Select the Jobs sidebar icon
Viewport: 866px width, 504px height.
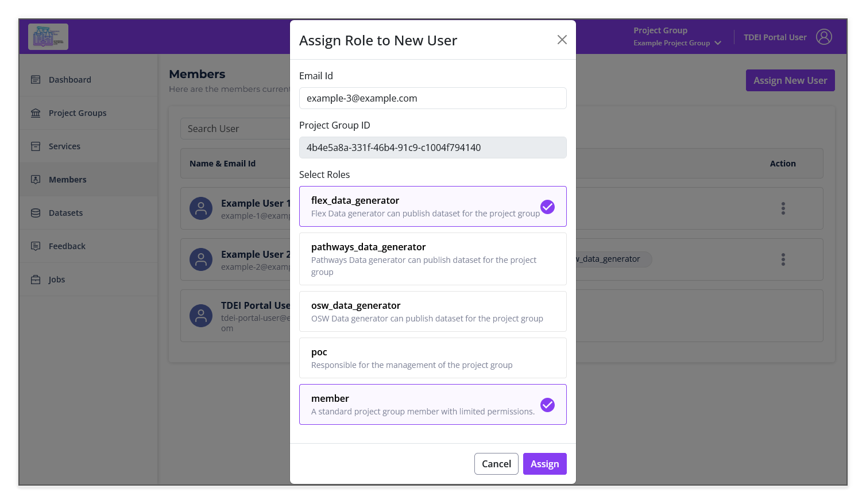36,279
